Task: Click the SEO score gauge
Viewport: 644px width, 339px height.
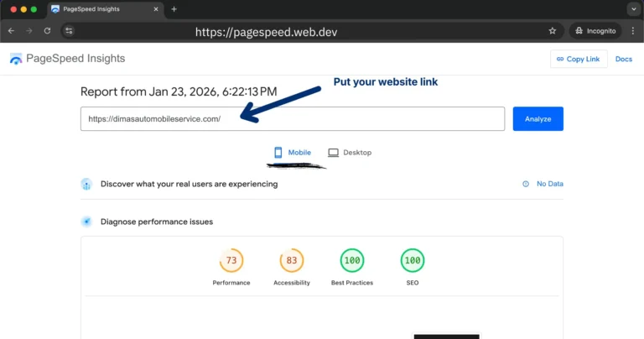Action: 413,260
